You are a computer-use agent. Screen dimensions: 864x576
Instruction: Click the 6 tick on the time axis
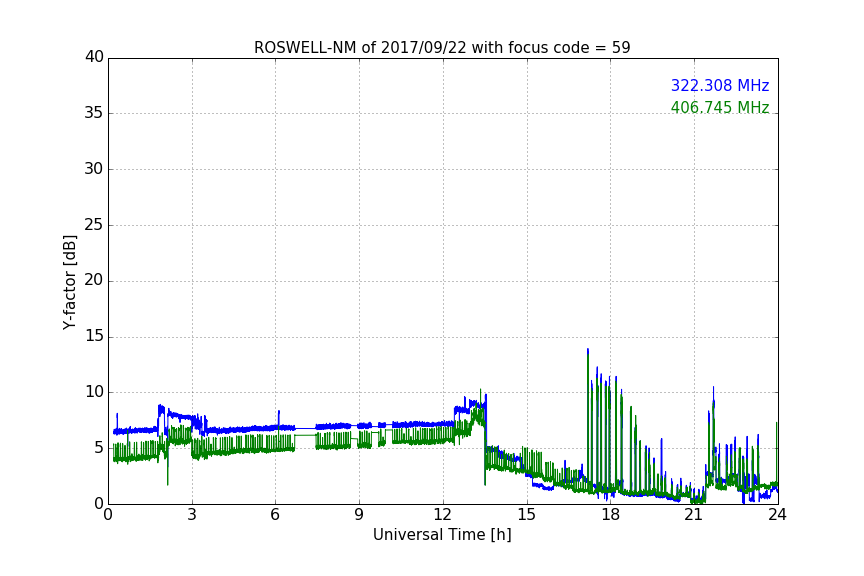275,515
